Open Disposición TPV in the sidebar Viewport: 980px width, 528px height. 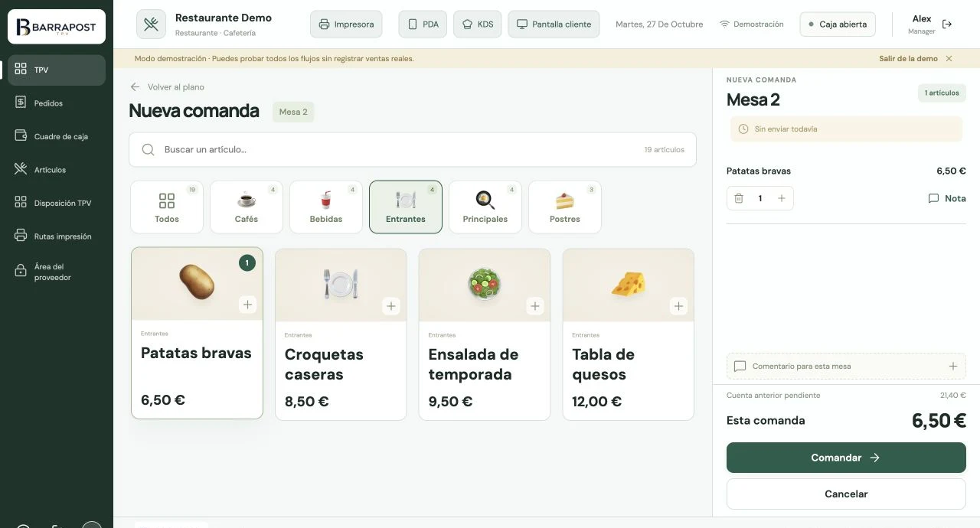coord(57,203)
